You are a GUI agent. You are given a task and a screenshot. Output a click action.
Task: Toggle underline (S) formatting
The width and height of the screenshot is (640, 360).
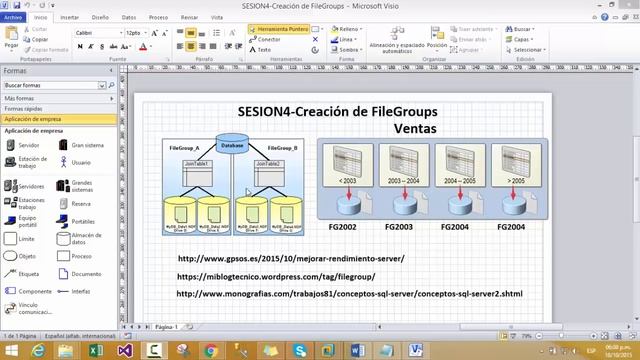click(x=102, y=47)
